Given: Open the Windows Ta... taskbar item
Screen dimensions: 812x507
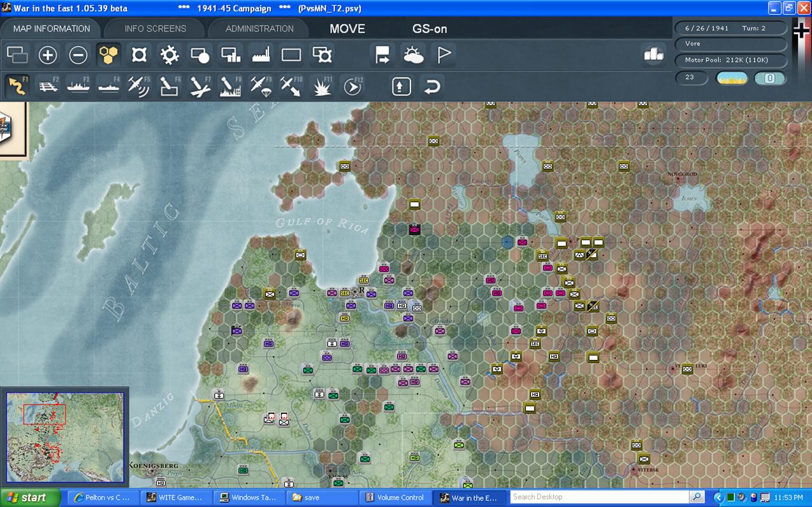Looking at the screenshot, I should pos(248,497).
